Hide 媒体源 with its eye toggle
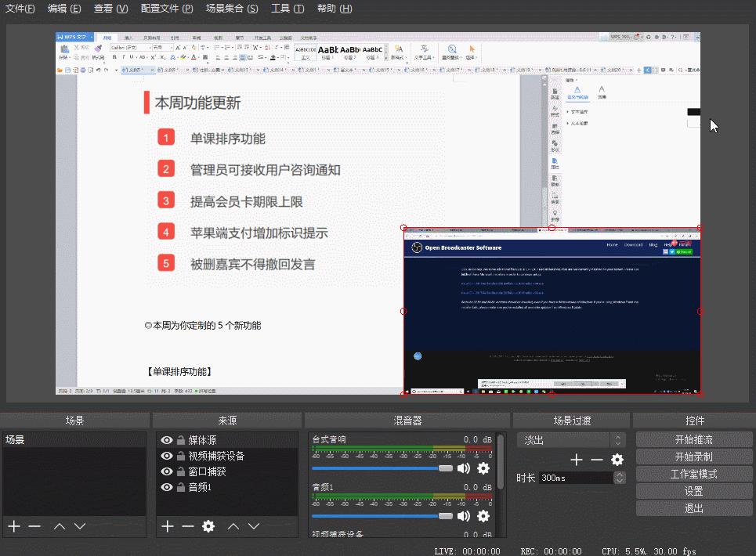This screenshot has height=556, width=756. [x=165, y=439]
